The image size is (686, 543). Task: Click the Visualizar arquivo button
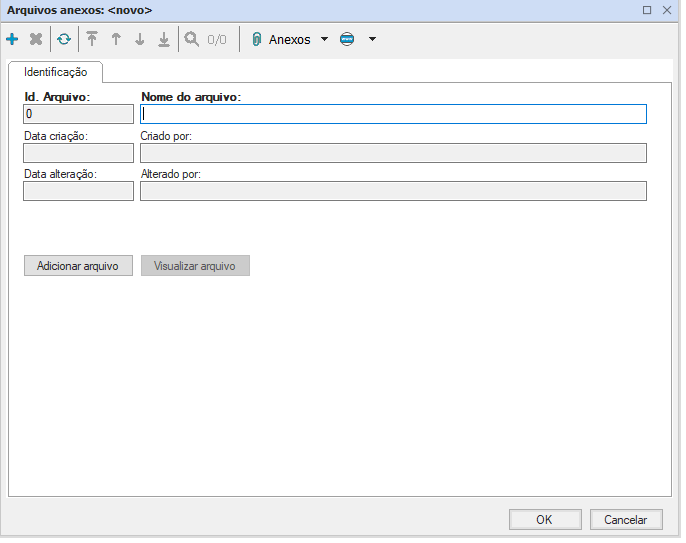tap(195, 266)
